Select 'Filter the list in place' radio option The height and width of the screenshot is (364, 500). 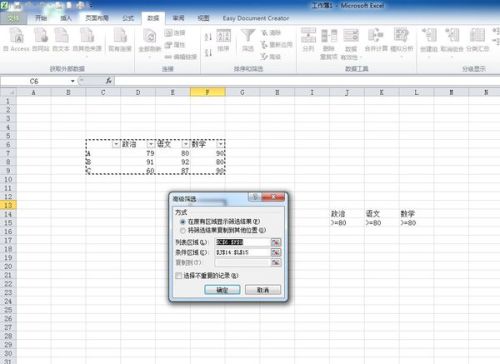tap(183, 222)
